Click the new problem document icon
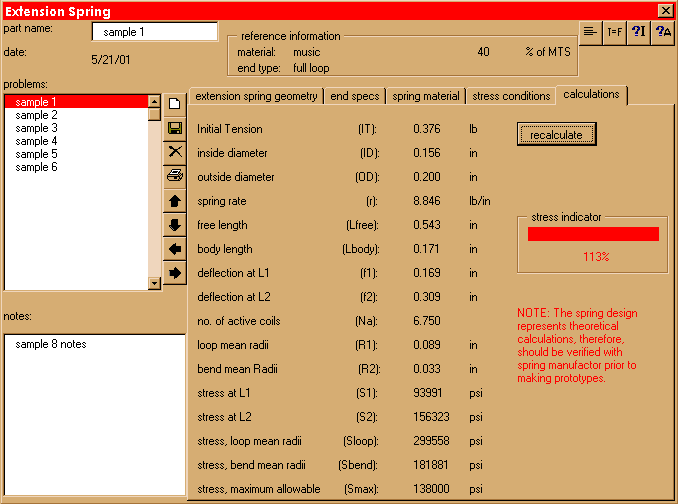Image resolution: width=678 pixels, height=504 pixels. click(x=175, y=104)
